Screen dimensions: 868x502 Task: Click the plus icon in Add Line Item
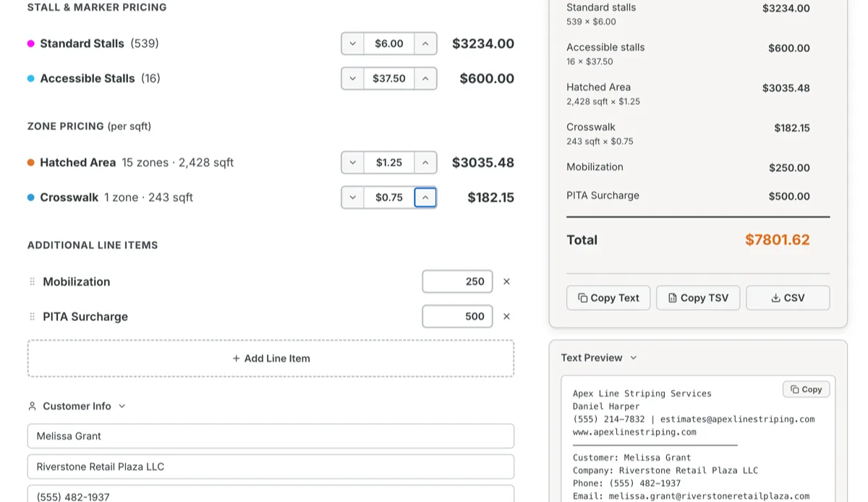(x=236, y=358)
